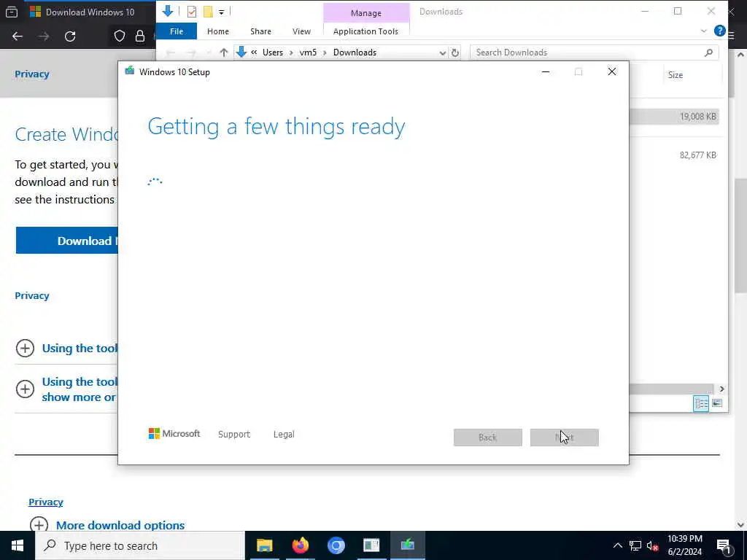Click the Legal link in Setup
Viewport: 747px width, 560px height.
(284, 435)
